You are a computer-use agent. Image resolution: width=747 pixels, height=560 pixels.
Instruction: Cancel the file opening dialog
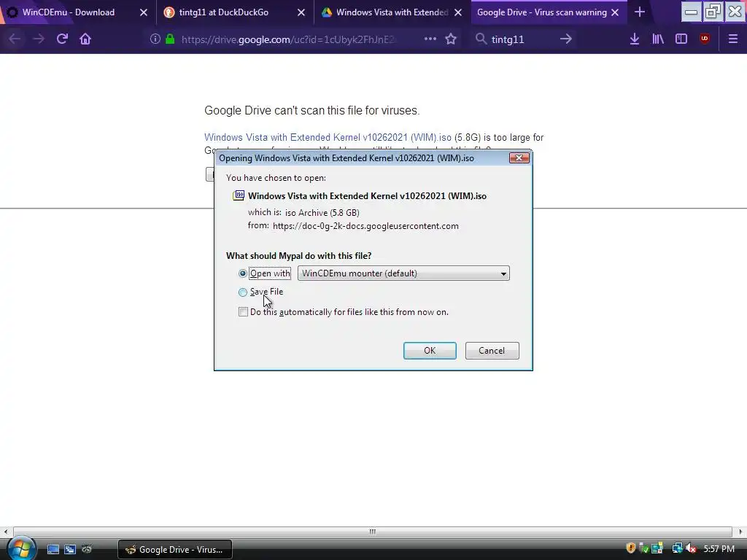[x=492, y=351]
